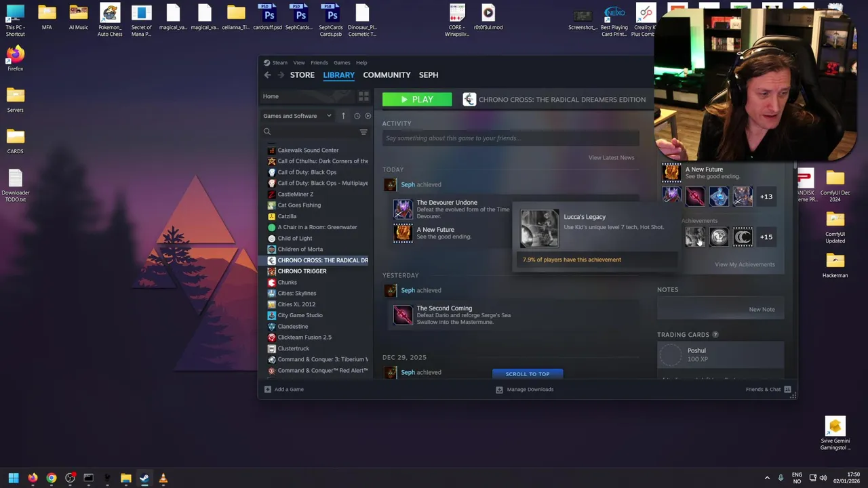This screenshot has height=488, width=868.
Task: Toggle the recent activity clock filter
Action: tap(357, 116)
